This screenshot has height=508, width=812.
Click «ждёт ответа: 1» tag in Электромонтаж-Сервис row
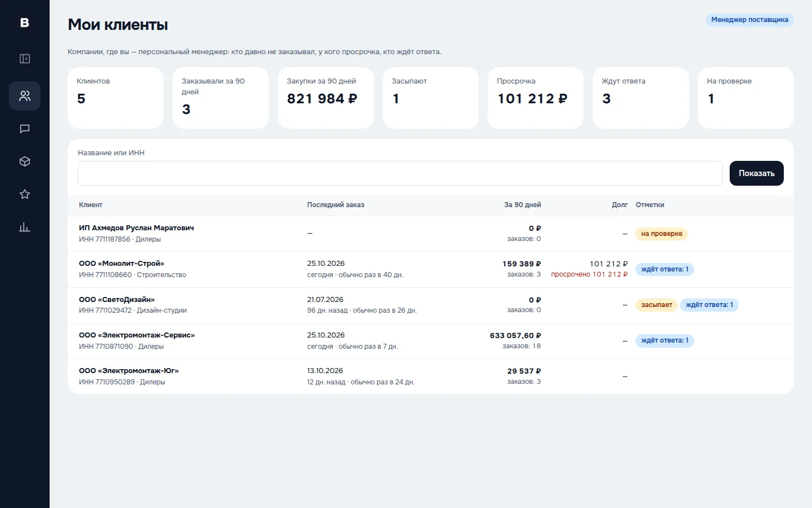[665, 340]
